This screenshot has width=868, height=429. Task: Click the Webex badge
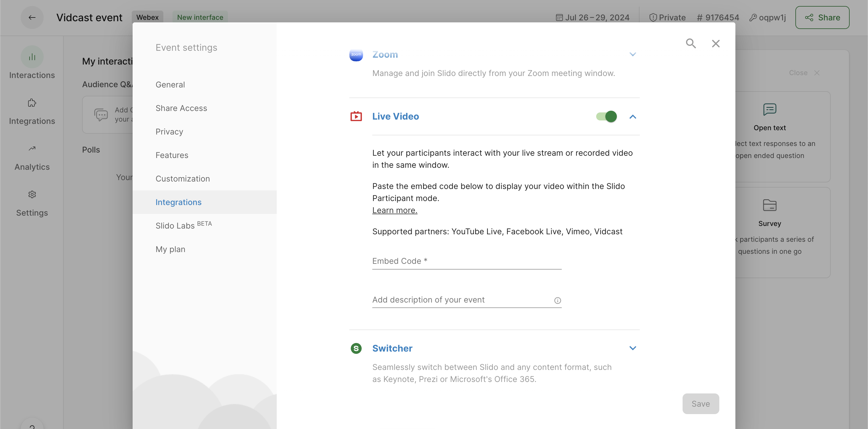(x=147, y=17)
